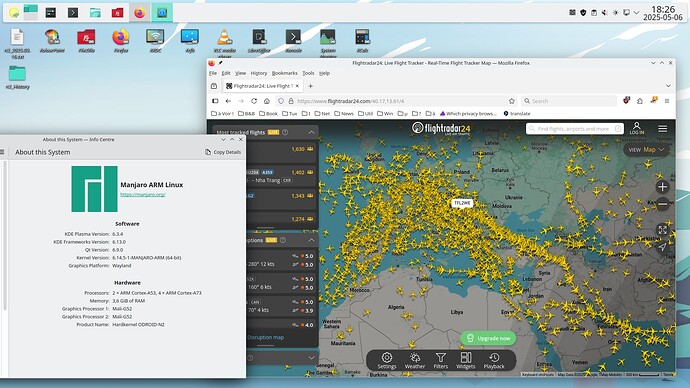Select the Flightradar24 browser tab

pyautogui.click(x=263, y=86)
